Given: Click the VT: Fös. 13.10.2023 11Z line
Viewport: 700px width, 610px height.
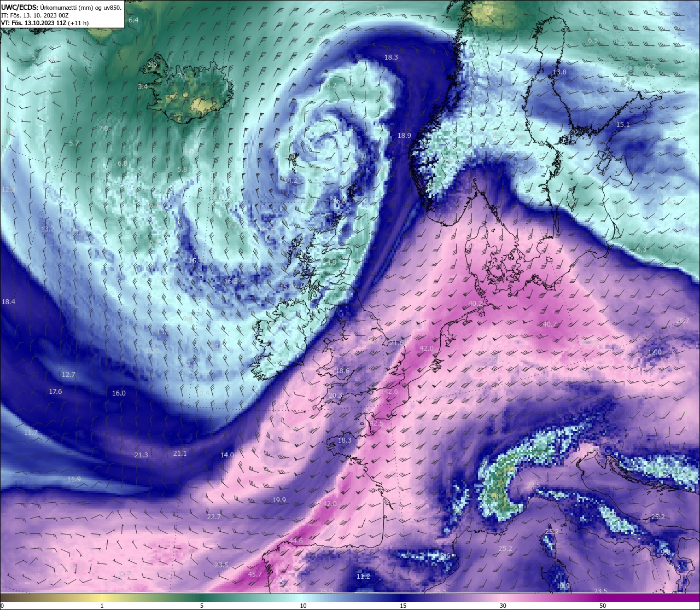Looking at the screenshot, I should pyautogui.click(x=45, y=23).
